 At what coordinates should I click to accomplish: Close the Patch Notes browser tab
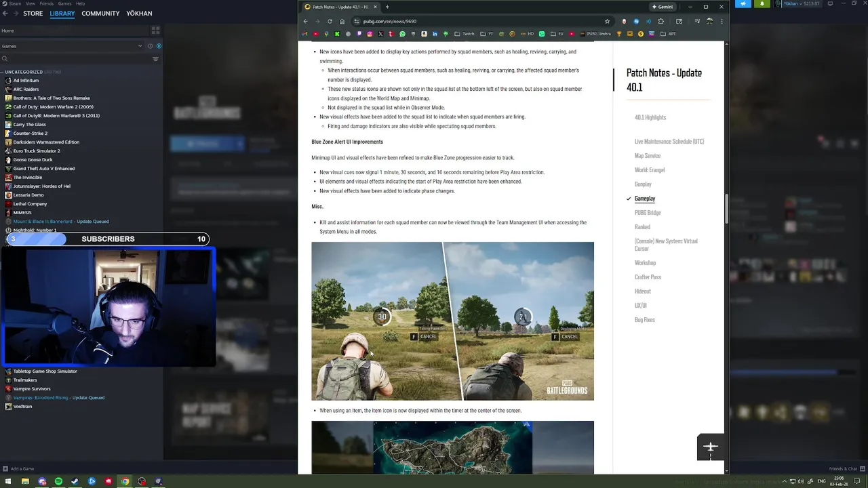click(375, 7)
